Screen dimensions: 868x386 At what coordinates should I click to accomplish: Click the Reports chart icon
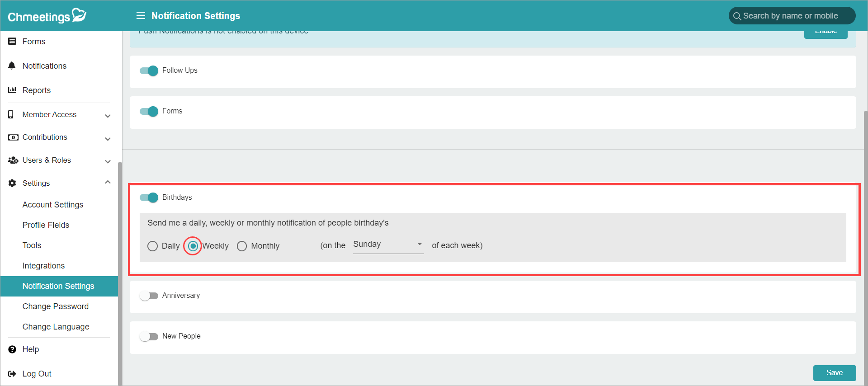12,90
